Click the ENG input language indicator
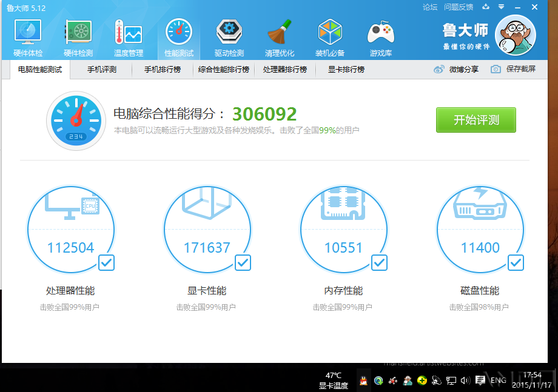Image resolution: width=558 pixels, height=392 pixels. point(498,380)
